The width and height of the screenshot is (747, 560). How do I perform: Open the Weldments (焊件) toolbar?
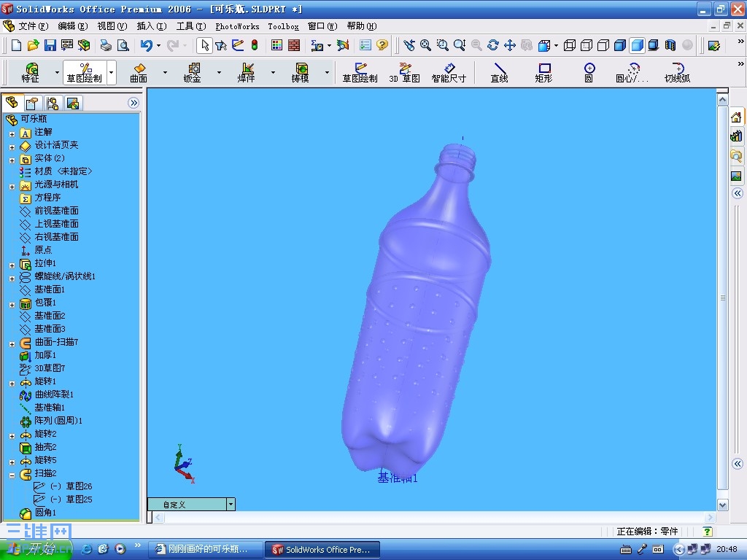[x=247, y=72]
